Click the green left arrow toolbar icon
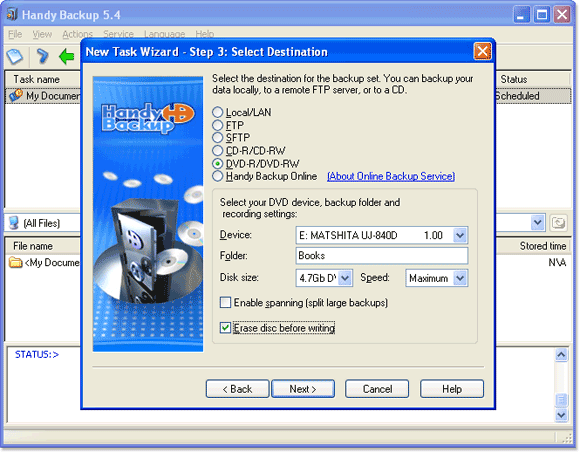 click(67, 56)
